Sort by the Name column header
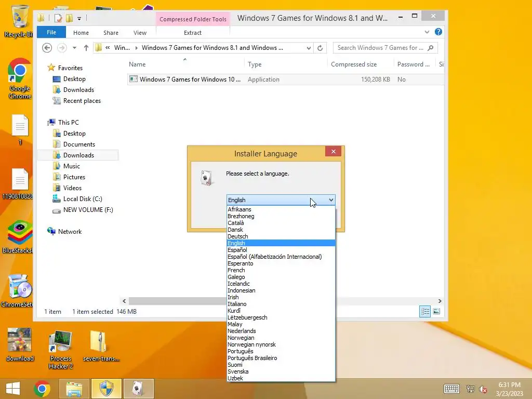 click(x=185, y=64)
